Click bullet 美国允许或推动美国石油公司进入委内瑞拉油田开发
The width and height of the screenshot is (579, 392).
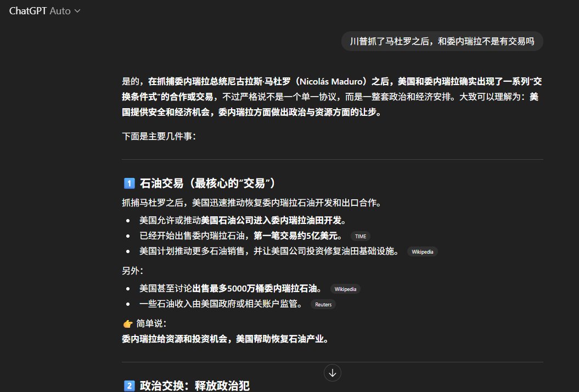point(243,221)
